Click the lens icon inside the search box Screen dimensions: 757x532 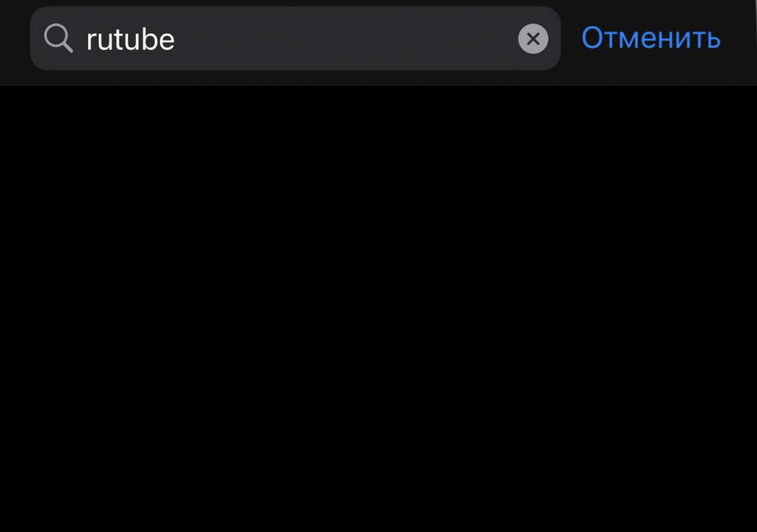[59, 39]
